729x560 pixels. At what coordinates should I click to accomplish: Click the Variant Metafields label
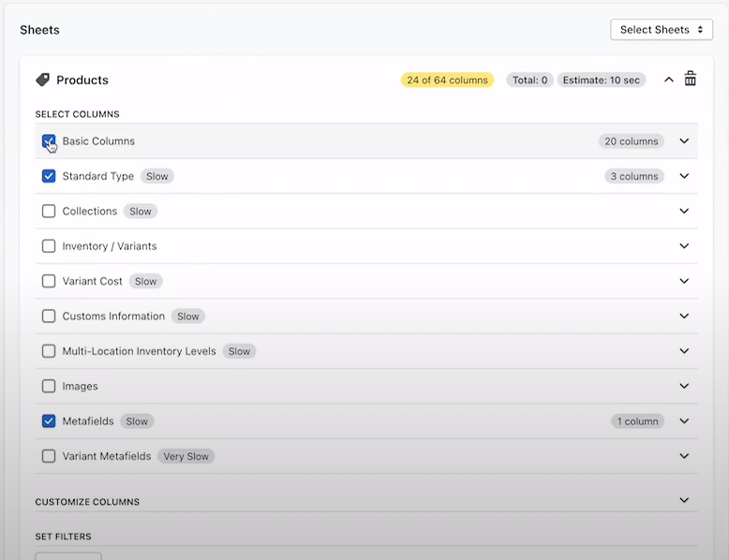(107, 456)
